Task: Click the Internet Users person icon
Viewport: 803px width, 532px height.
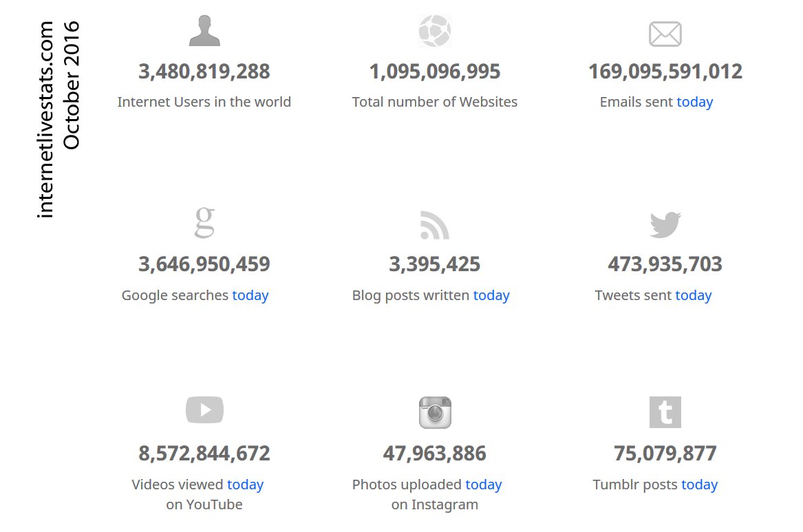Action: 204,31
